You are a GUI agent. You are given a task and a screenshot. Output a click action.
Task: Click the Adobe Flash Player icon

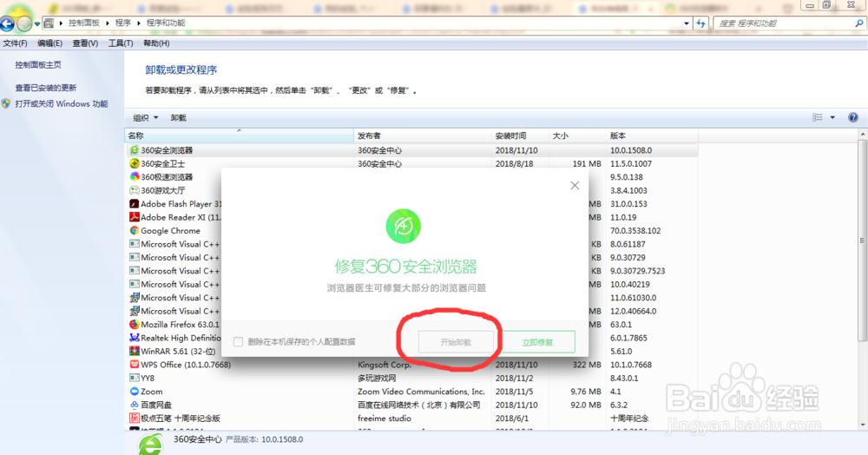[134, 204]
